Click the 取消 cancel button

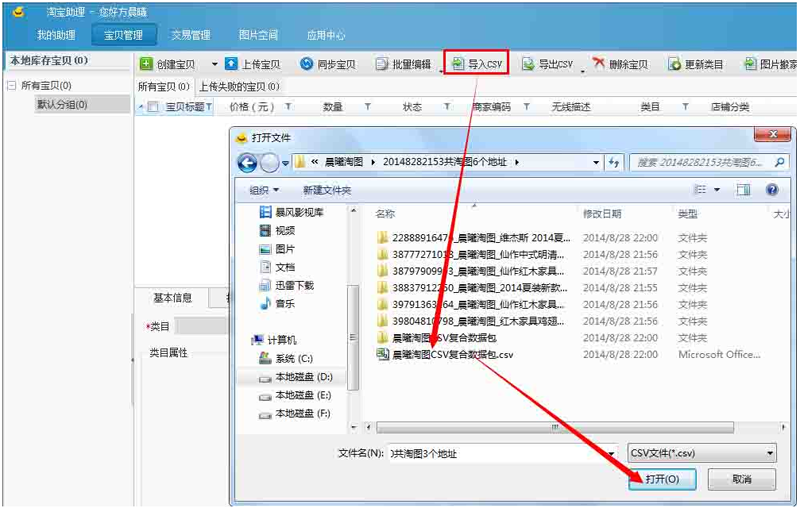pos(742,479)
